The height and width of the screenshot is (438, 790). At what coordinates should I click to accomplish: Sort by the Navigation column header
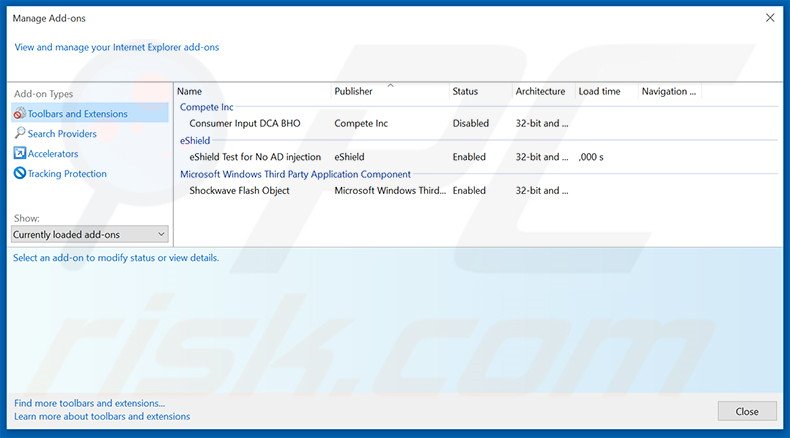[x=670, y=91]
